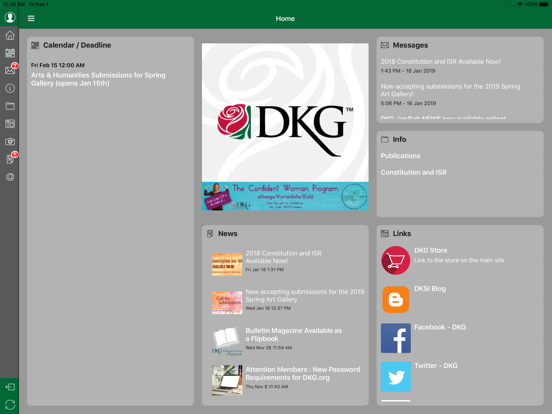Click the Twitter - DKG link title

436,366
